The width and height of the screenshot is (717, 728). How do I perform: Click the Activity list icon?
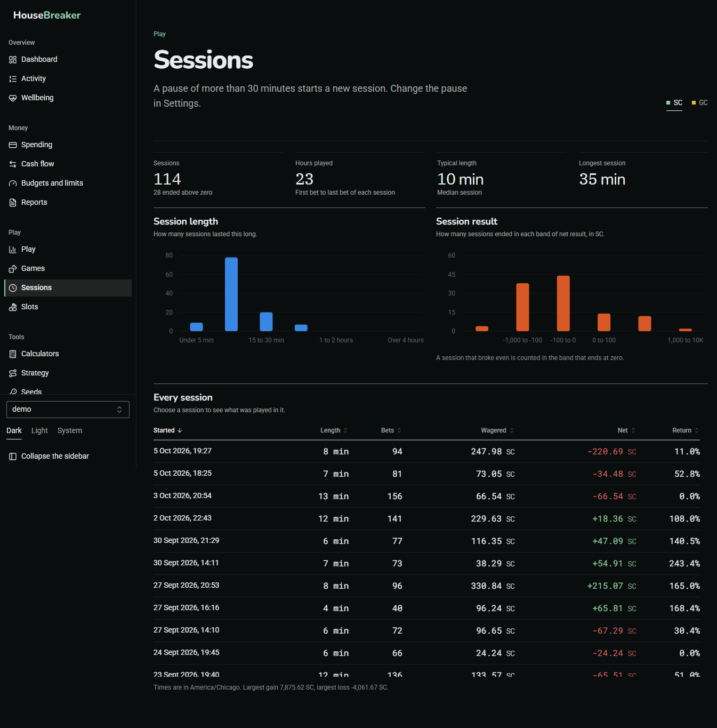(x=13, y=79)
